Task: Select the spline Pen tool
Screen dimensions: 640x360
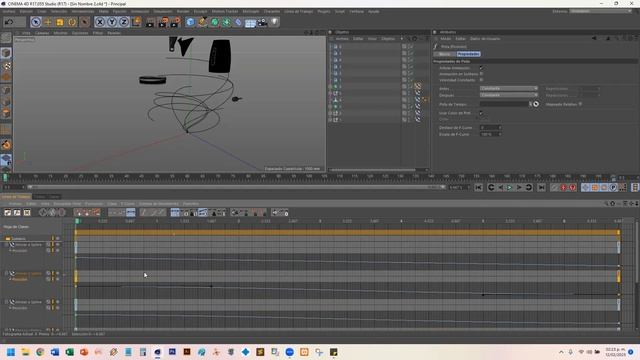Action: [x=202, y=22]
